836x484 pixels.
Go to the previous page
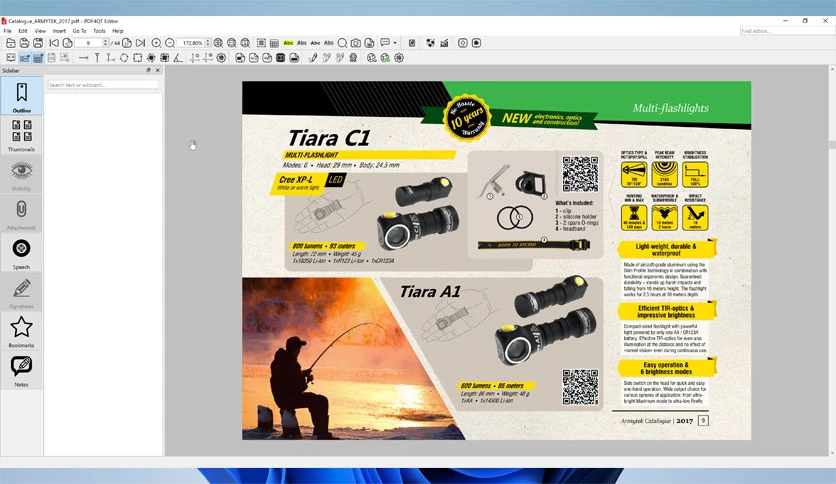[x=68, y=43]
